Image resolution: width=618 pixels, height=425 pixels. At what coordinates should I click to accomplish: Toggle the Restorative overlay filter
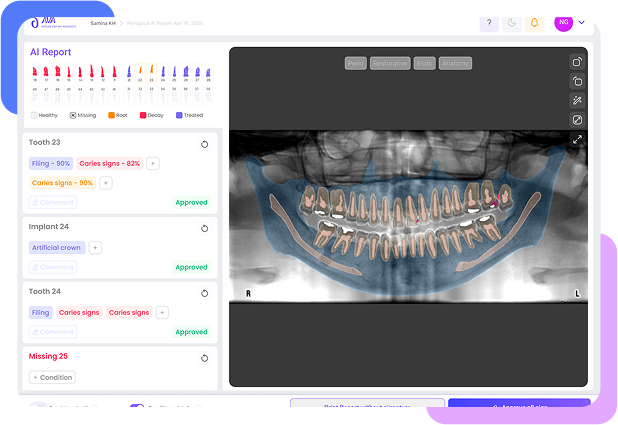tap(390, 63)
